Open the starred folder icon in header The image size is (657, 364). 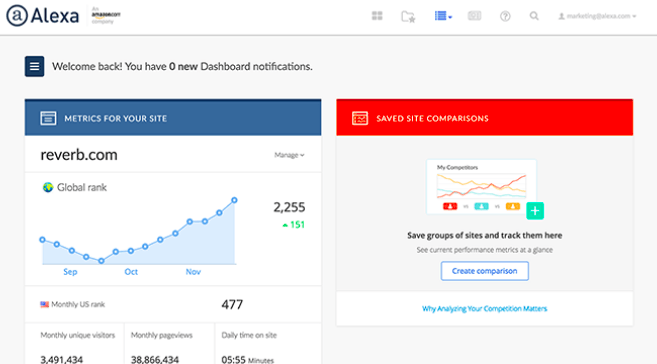coord(408,16)
